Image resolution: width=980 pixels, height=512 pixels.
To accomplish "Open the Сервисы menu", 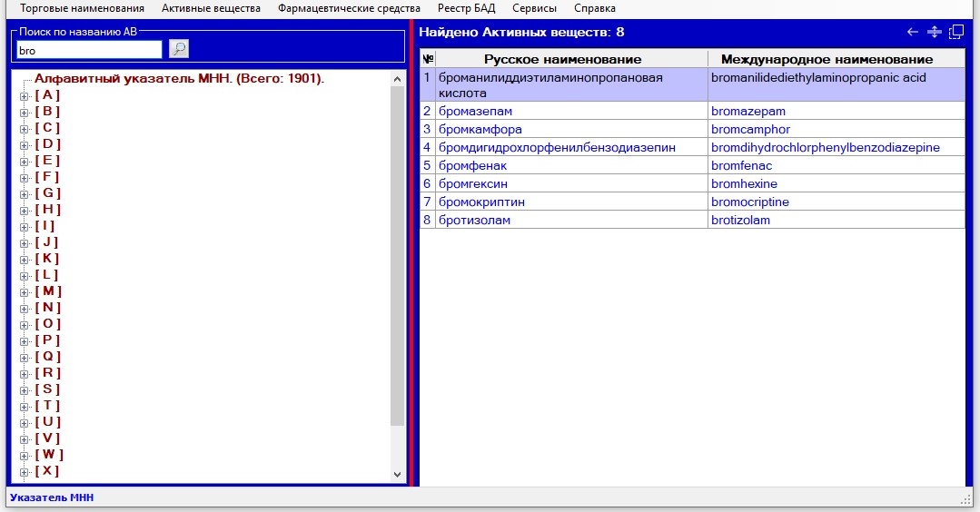I will (534, 8).
